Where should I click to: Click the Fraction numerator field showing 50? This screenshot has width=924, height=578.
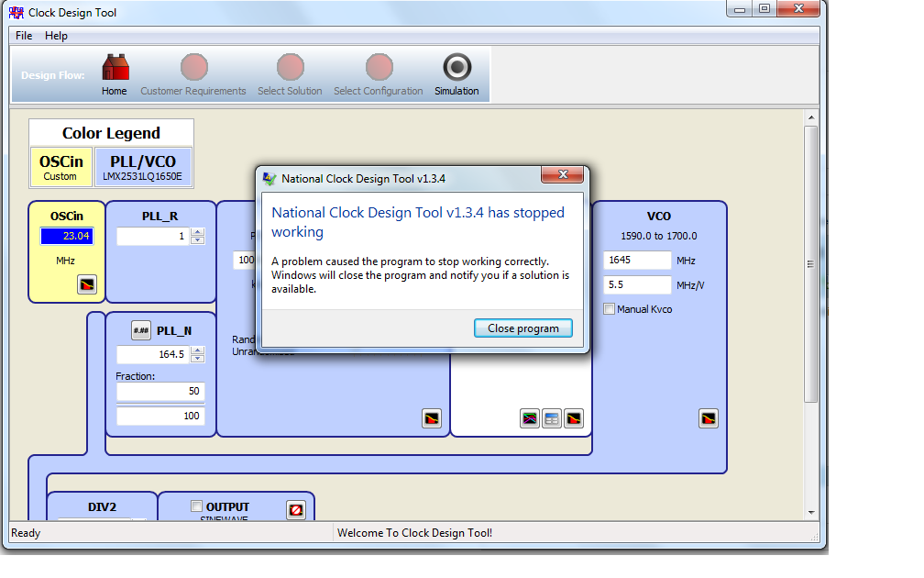160,391
